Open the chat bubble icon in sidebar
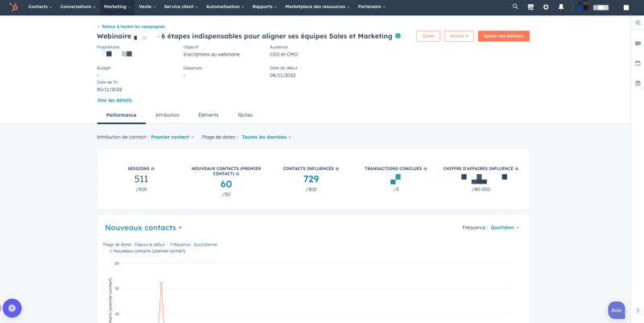Image resolution: width=644 pixels, height=323 pixels. coord(638,43)
